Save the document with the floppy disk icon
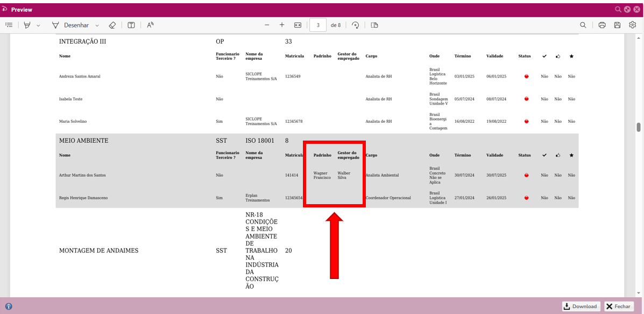644x314 pixels. [617, 25]
